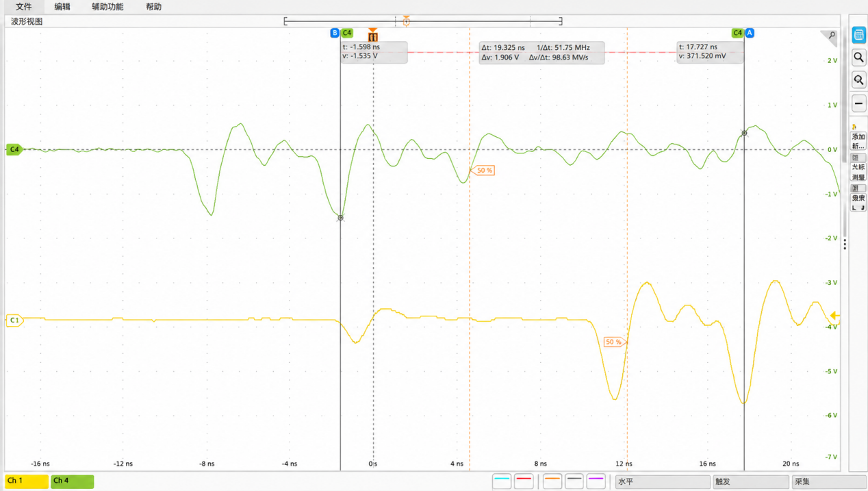Click cursor A label at top
This screenshot has width=868, height=491.
(750, 33)
